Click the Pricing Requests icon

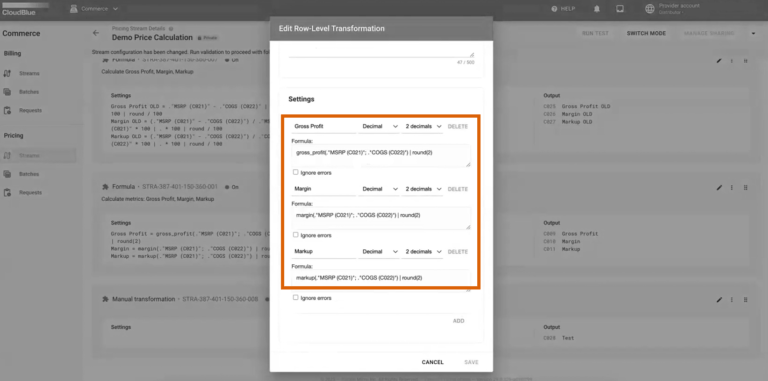(x=7, y=193)
